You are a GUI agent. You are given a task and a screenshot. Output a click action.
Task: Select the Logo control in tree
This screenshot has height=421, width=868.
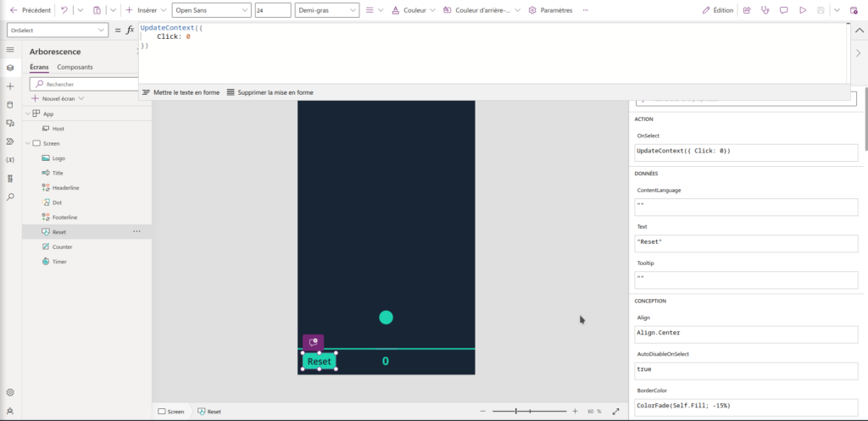[x=58, y=158]
